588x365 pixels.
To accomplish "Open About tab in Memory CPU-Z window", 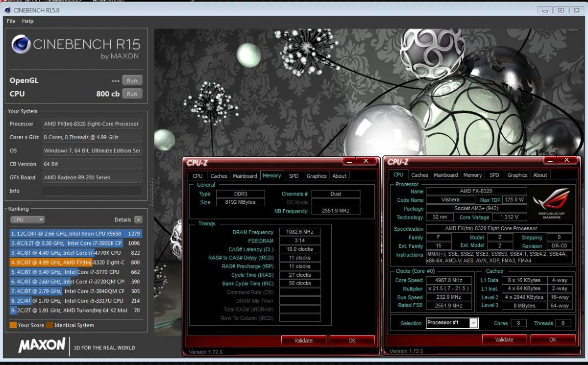I will click(x=339, y=176).
